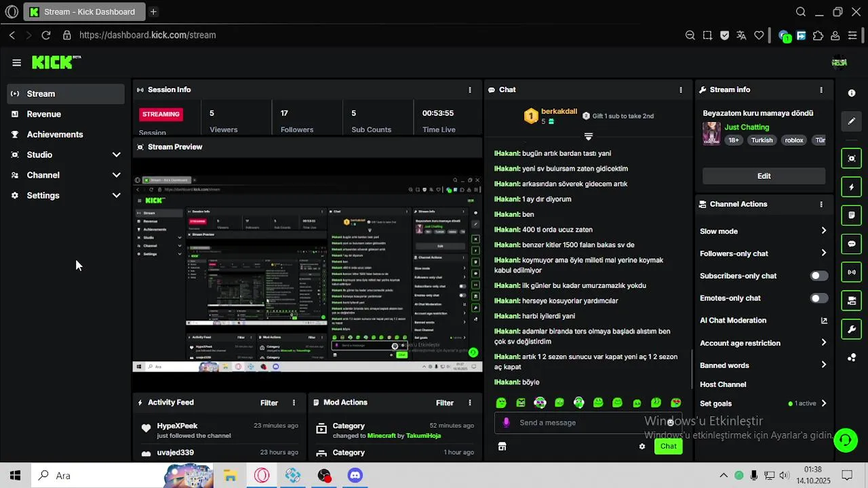Click the note page widget icon in sidebar

[x=852, y=216]
